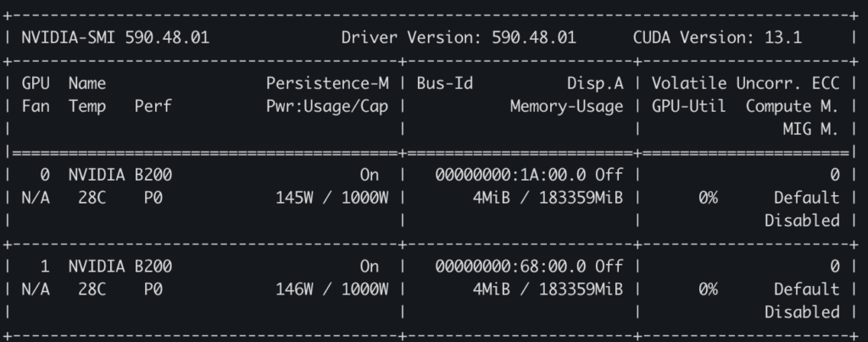Click the Driver Version: 590.48.01 text

coord(459,38)
